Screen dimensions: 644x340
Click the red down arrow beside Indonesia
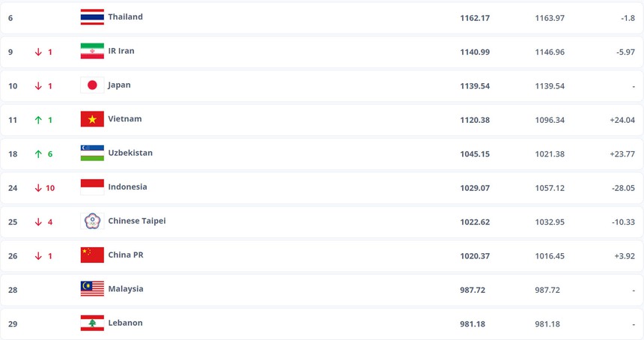(x=37, y=187)
